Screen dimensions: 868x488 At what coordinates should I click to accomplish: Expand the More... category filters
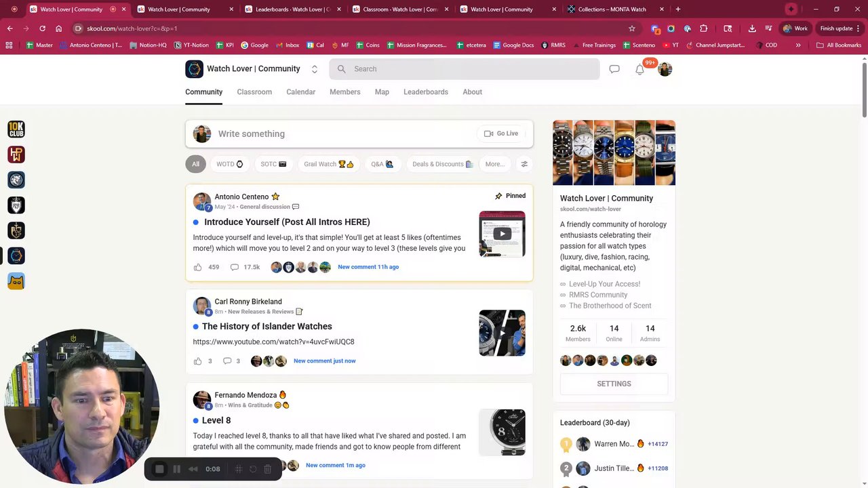(494, 164)
